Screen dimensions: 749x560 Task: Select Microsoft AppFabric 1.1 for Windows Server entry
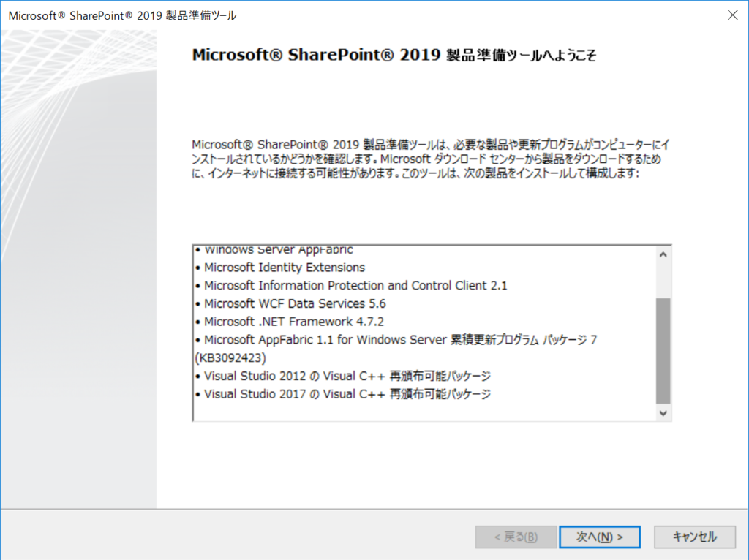point(396,340)
